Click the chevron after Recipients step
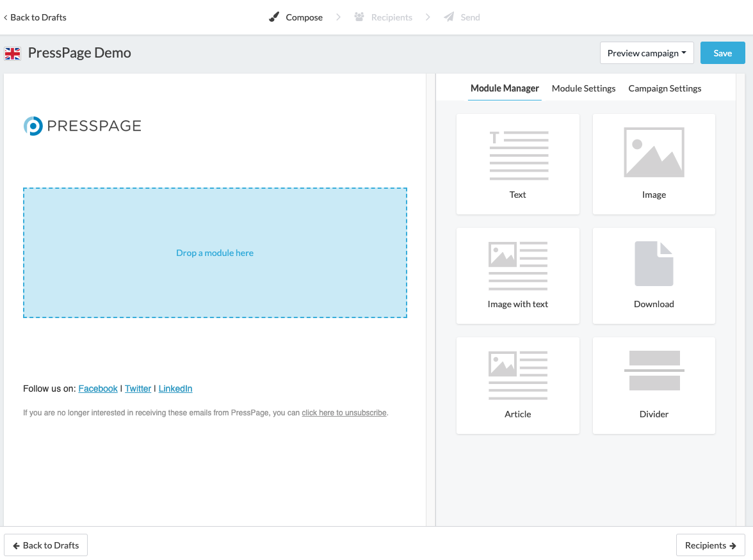This screenshot has height=560, width=753. [x=428, y=17]
